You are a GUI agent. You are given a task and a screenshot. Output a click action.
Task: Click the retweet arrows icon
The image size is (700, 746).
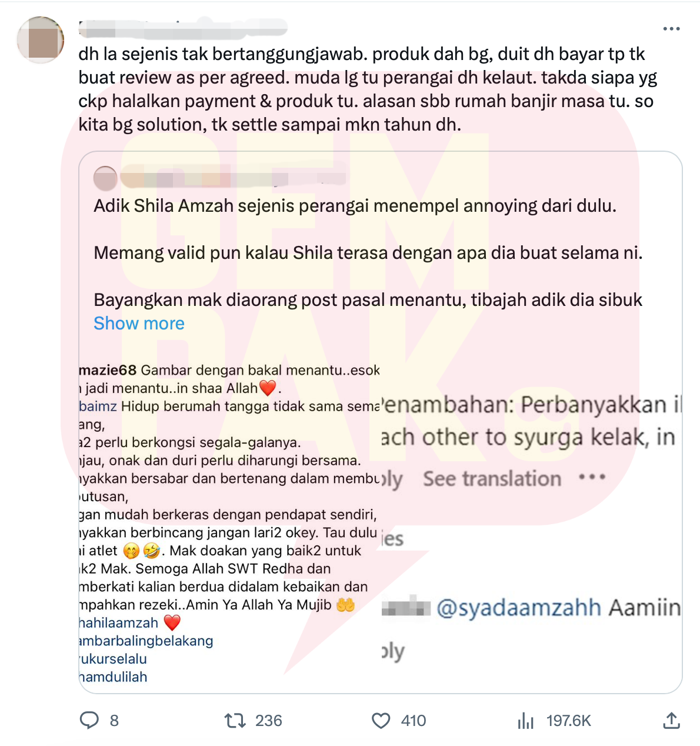coord(235,721)
